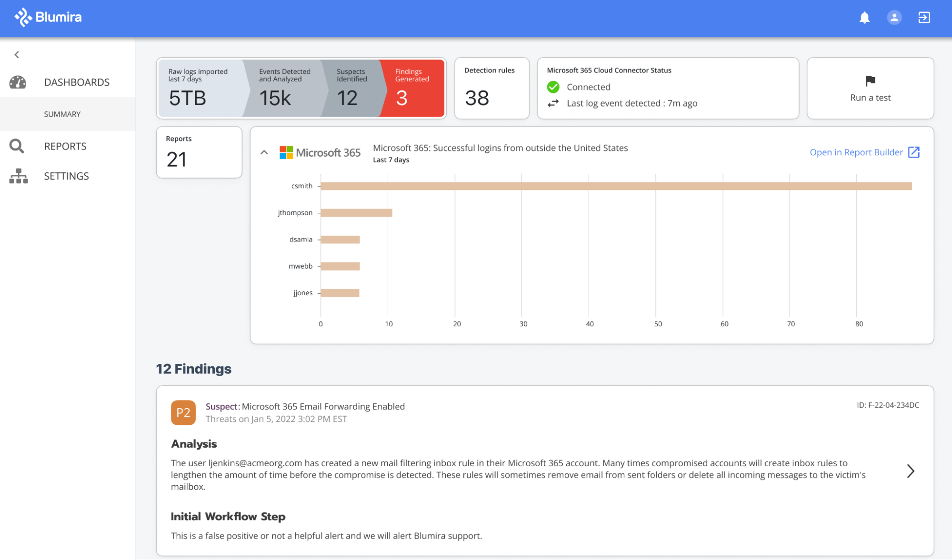Click the Events Detected and Analyzed 15k stage

pos(285,88)
